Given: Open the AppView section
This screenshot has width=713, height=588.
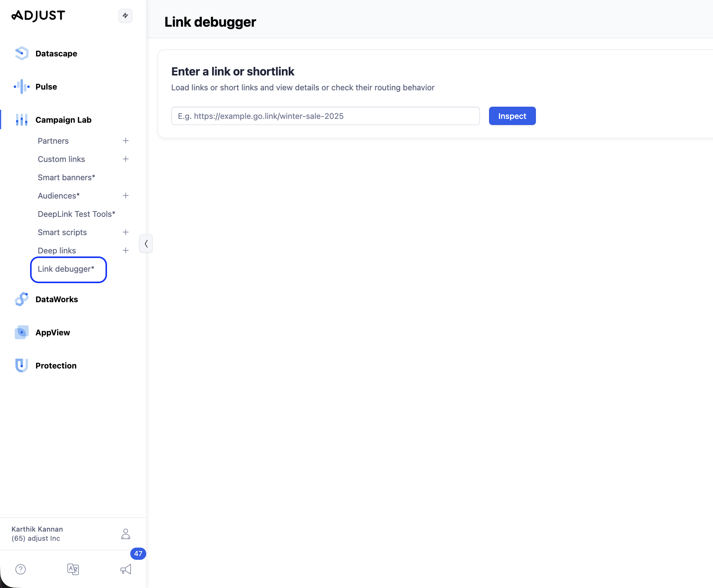Looking at the screenshot, I should 53,333.
